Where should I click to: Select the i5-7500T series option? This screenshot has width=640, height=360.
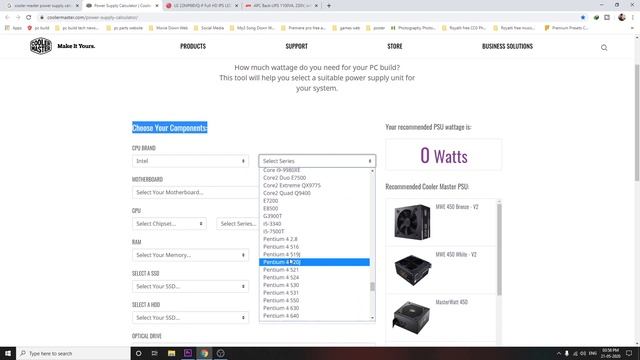click(314, 231)
